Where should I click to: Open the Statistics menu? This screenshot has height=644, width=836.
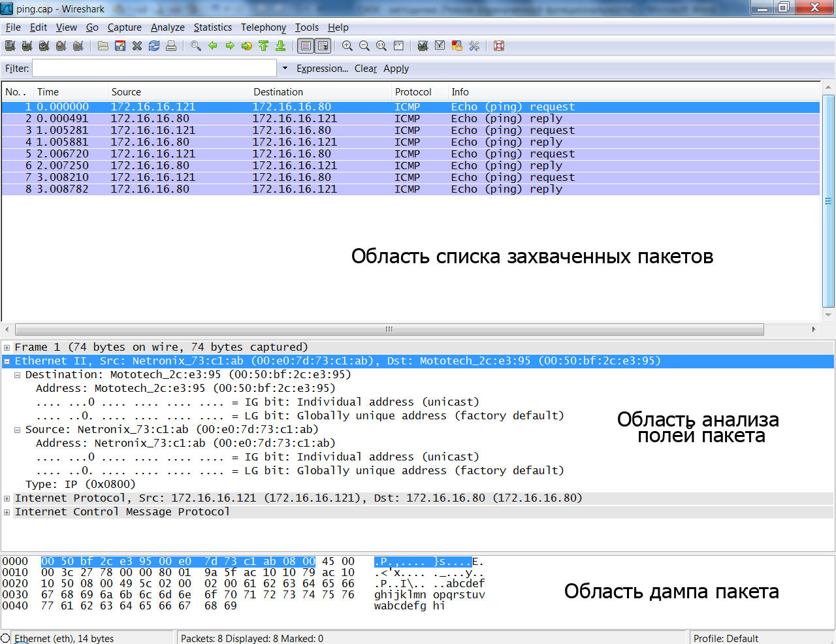tap(212, 27)
